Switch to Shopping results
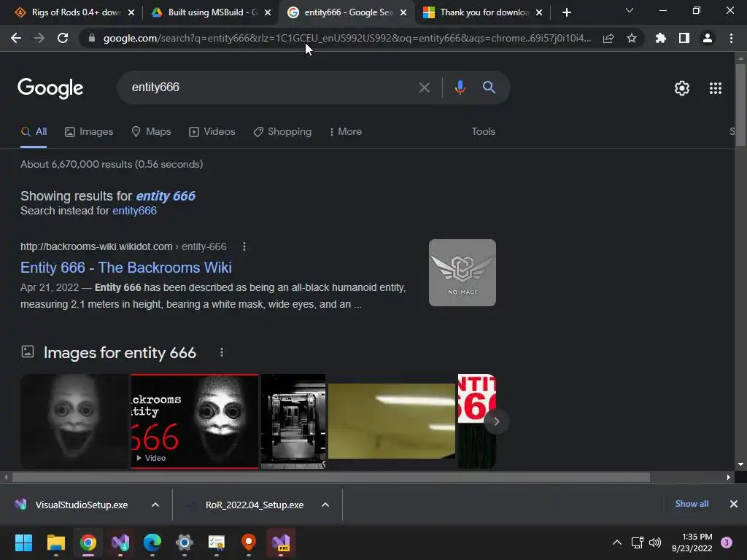 coord(282,131)
